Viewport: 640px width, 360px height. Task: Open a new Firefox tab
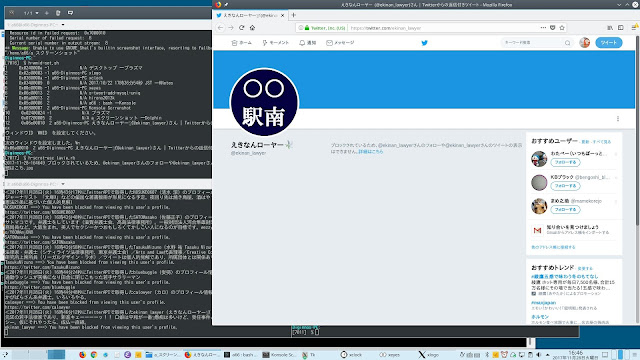click(x=293, y=15)
